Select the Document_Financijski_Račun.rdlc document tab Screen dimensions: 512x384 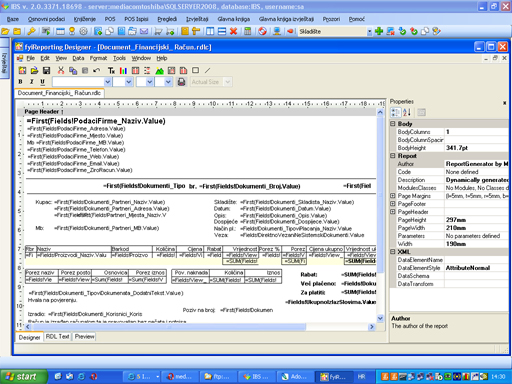point(59,93)
